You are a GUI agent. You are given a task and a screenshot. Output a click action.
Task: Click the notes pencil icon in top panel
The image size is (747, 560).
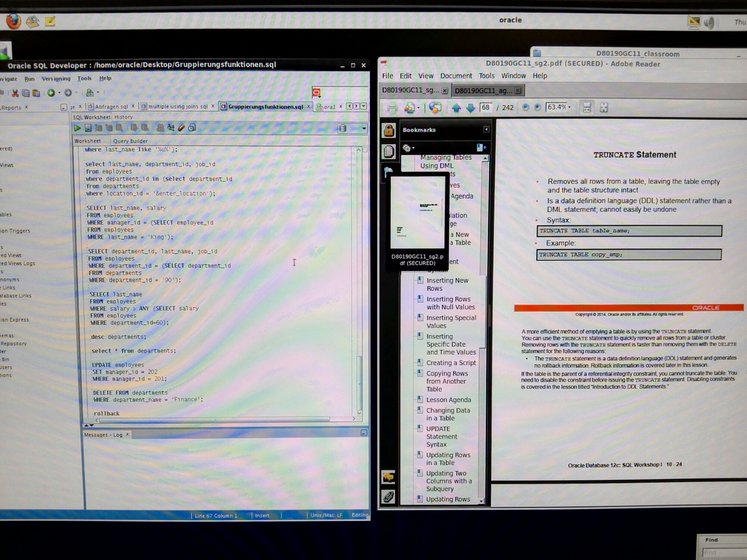click(50, 21)
